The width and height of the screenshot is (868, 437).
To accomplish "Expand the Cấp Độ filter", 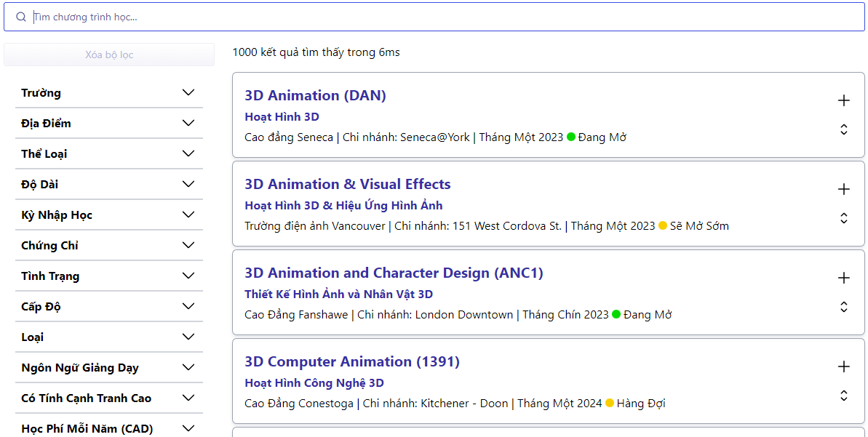I will point(109,306).
